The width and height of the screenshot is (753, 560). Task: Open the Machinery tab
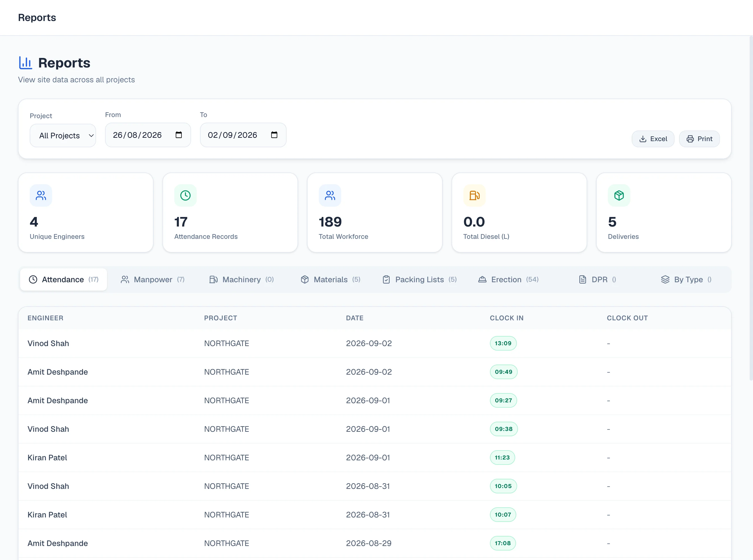[x=241, y=280]
